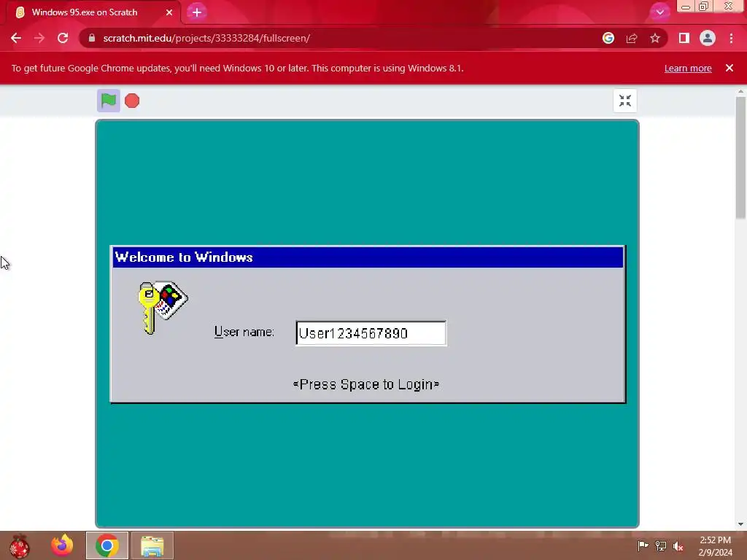
Task: Click the User name label
Action: (x=244, y=332)
